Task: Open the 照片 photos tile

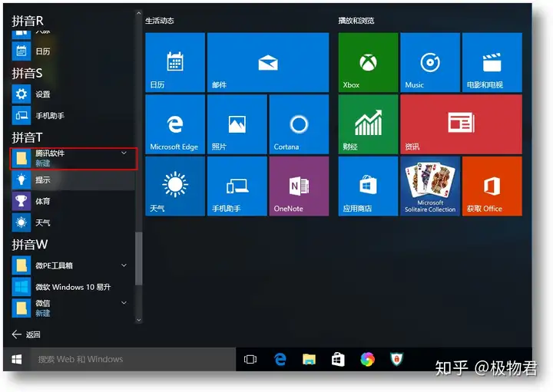Action: click(x=237, y=124)
